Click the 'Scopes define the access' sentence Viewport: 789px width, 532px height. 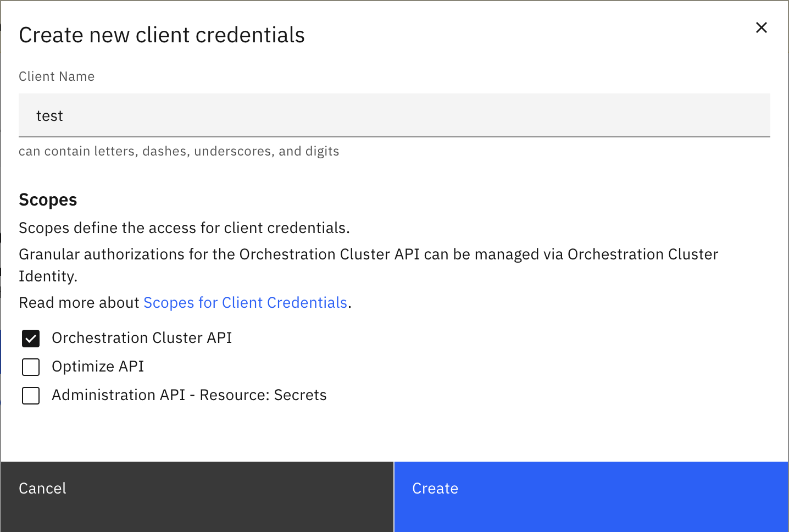tap(184, 228)
